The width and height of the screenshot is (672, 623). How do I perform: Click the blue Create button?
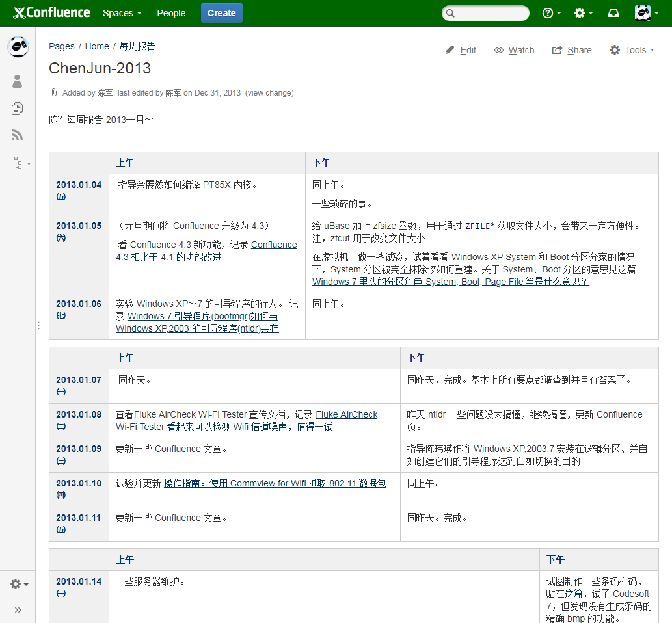tap(221, 13)
